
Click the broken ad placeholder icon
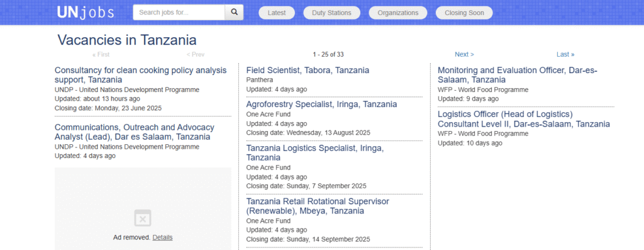143,218
